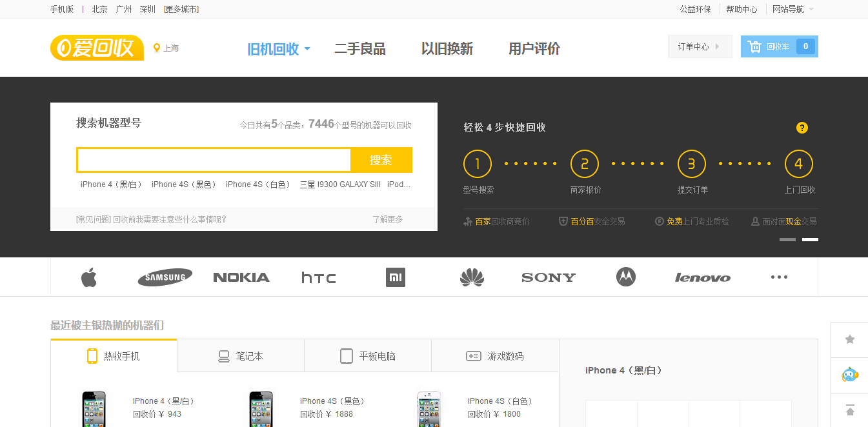Switch to the 热收手机 tab
Screen dimensions: 868x427
(x=114, y=356)
